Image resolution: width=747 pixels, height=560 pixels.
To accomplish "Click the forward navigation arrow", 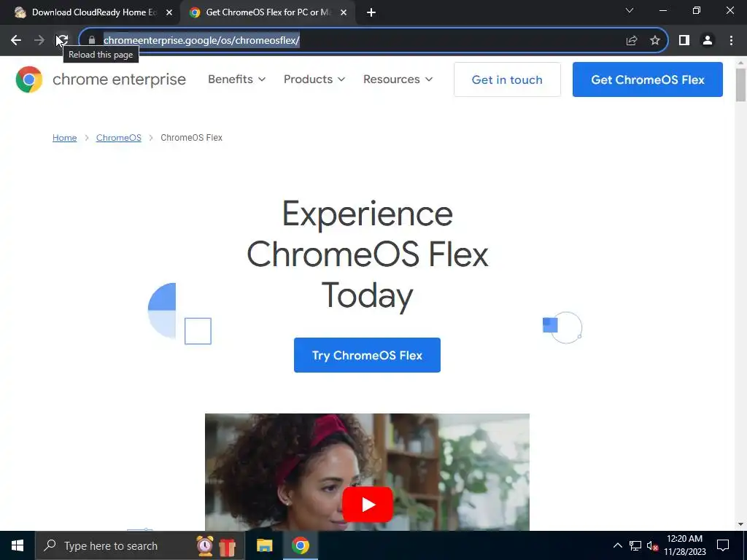I will coord(39,40).
